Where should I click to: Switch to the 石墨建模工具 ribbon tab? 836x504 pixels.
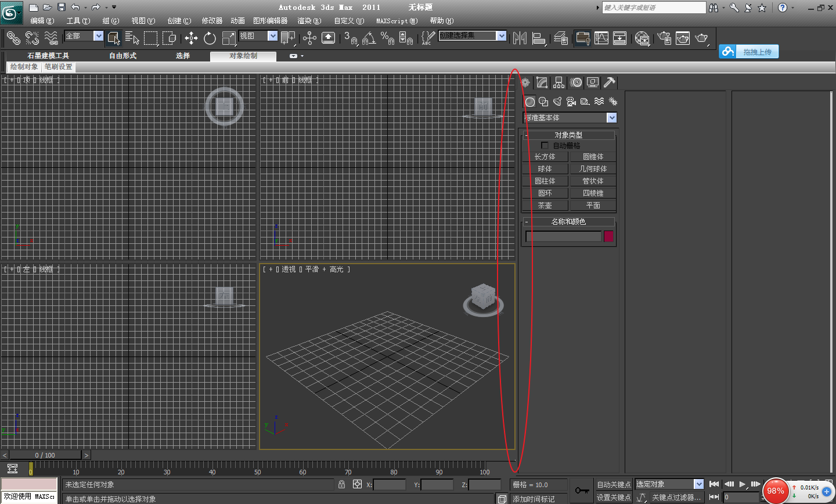coord(48,56)
